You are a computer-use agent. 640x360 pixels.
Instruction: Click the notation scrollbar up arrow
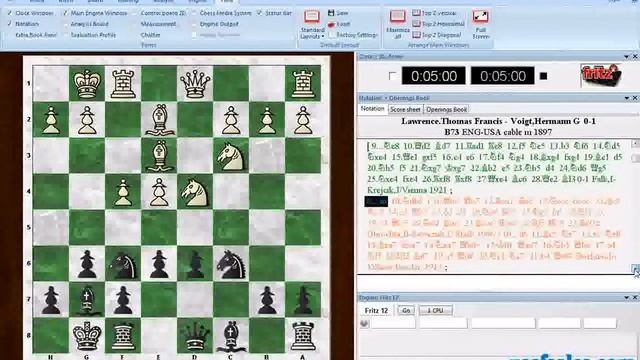pos(636,143)
